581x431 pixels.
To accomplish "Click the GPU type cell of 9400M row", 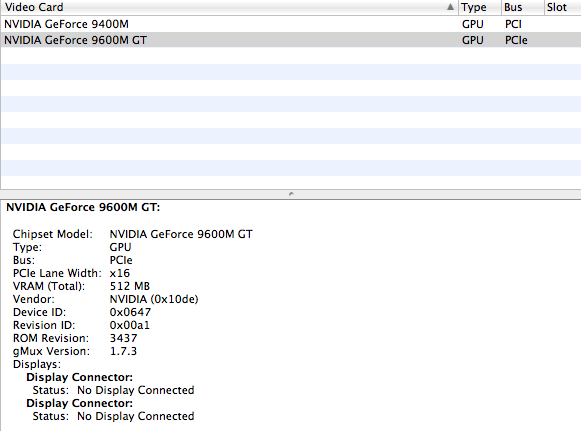I will point(473,24).
